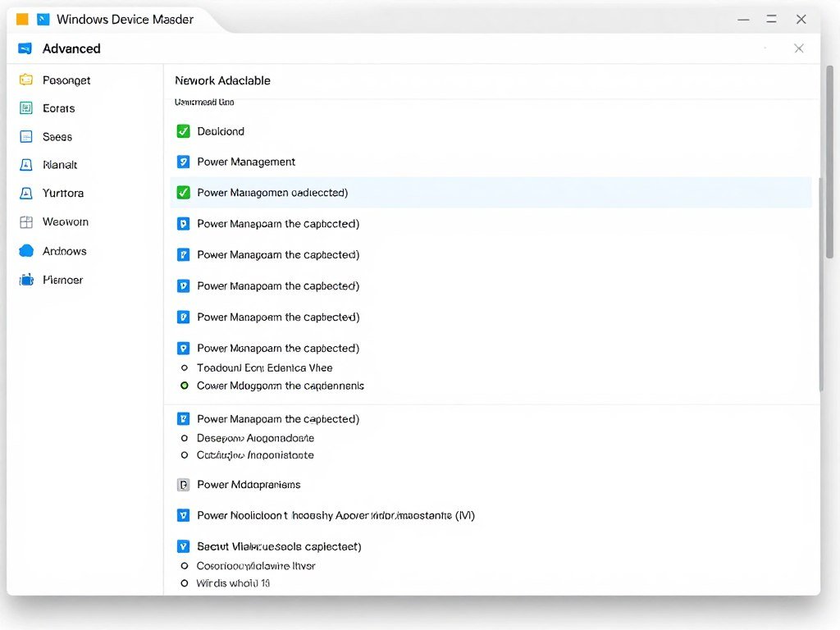Open the Weoworn grid icon
This screenshot has height=630, width=840.
click(x=25, y=222)
